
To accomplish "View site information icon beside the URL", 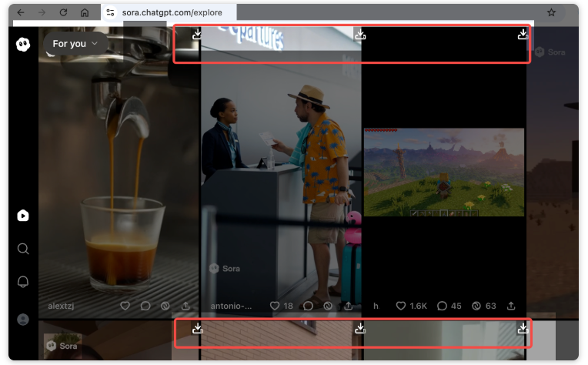I will tap(110, 12).
